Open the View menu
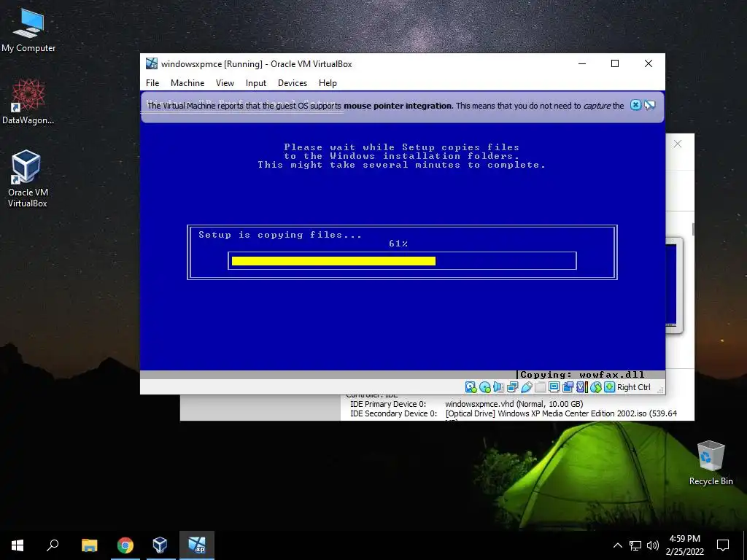 pos(225,83)
